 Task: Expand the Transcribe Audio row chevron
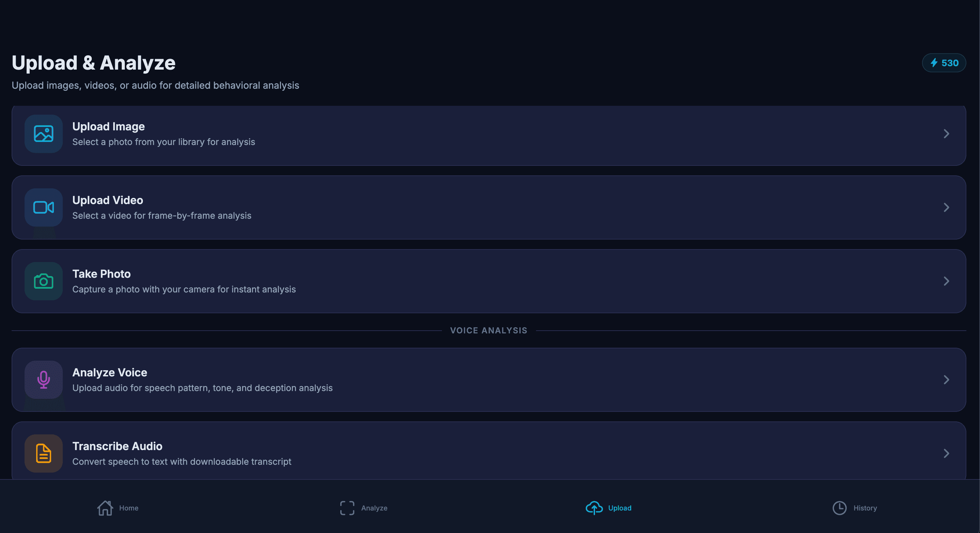tap(947, 453)
